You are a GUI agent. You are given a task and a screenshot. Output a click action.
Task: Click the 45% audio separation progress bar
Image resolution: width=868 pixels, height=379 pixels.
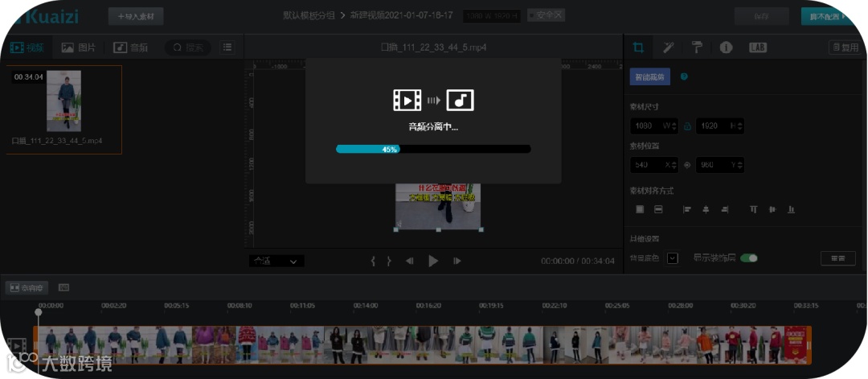click(433, 149)
